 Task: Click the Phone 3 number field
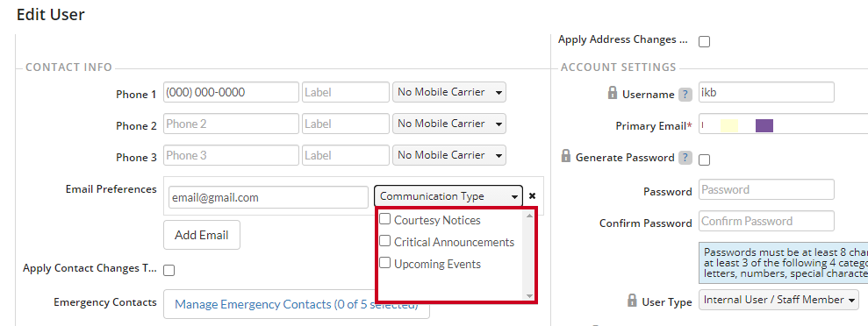[231, 155]
